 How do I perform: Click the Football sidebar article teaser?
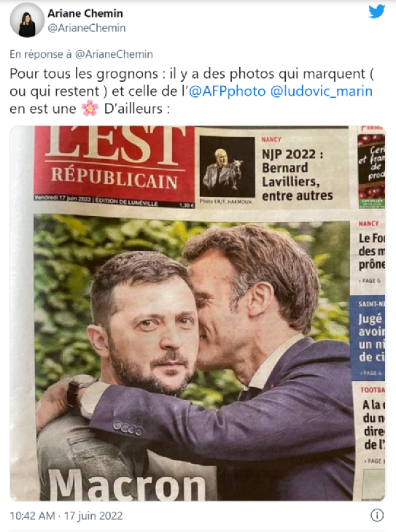(373, 425)
